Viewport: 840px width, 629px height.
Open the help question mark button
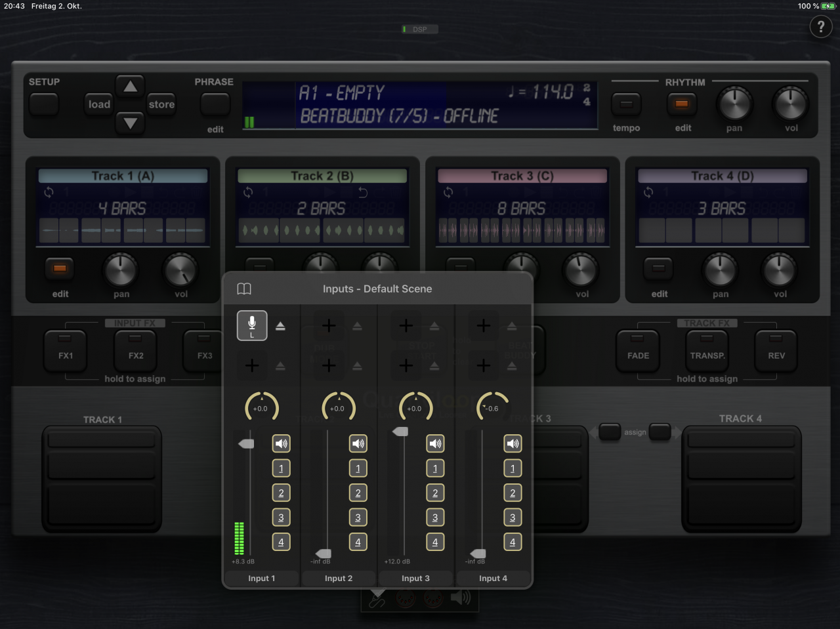tap(821, 27)
